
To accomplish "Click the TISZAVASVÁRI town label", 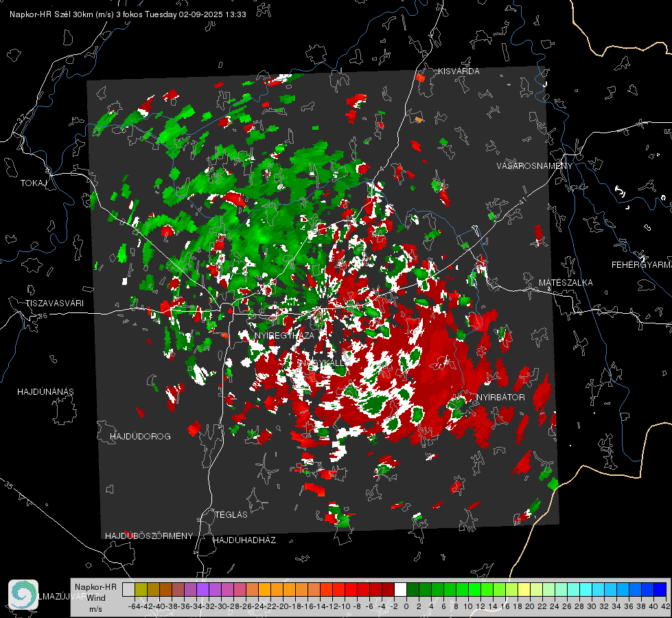I will pos(55,304).
